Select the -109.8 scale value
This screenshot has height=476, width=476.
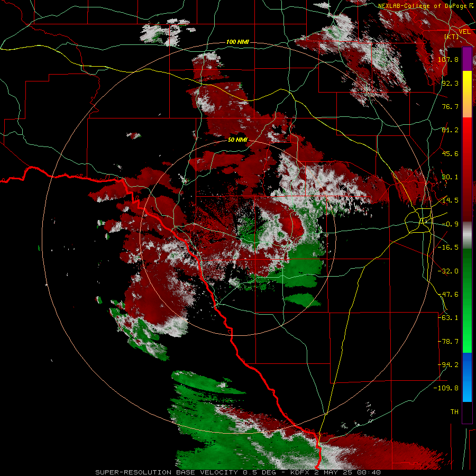[x=446, y=388]
